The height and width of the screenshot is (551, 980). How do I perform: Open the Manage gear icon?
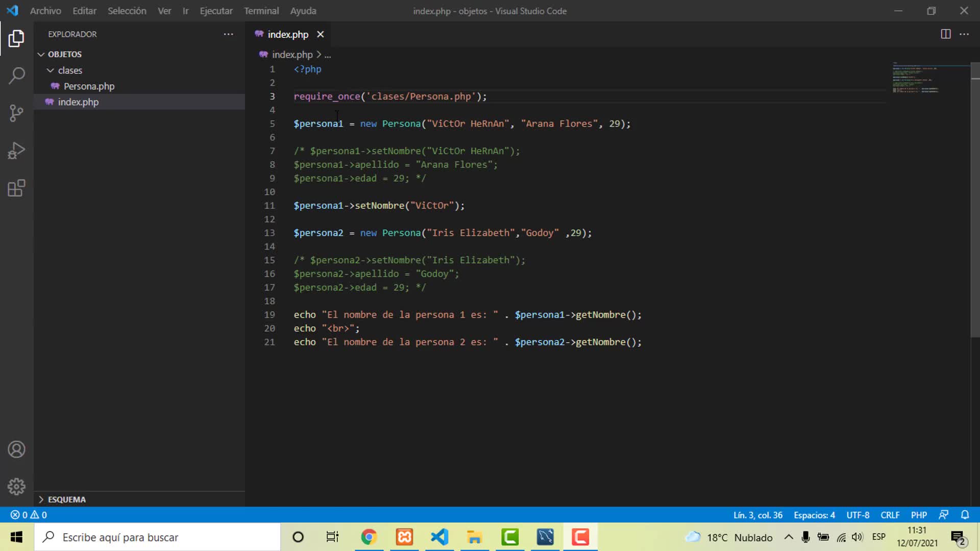[16, 486]
